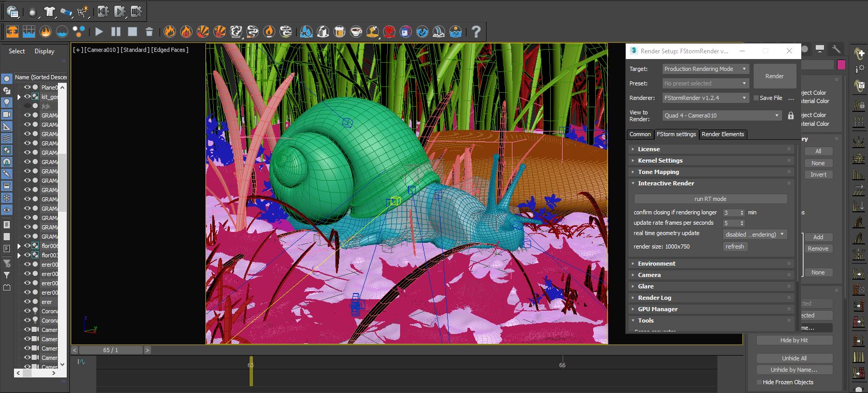The width and height of the screenshot is (868, 393).
Task: Switch to the Common tab
Action: coord(640,134)
